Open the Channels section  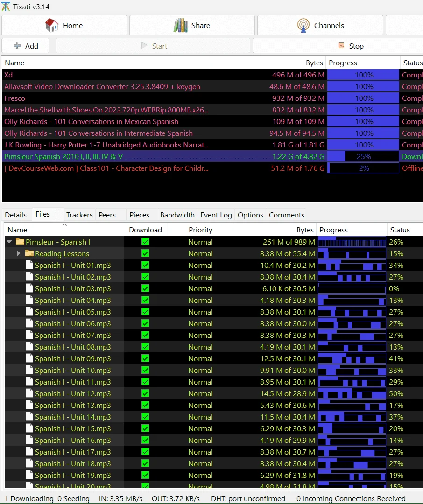tap(320, 25)
